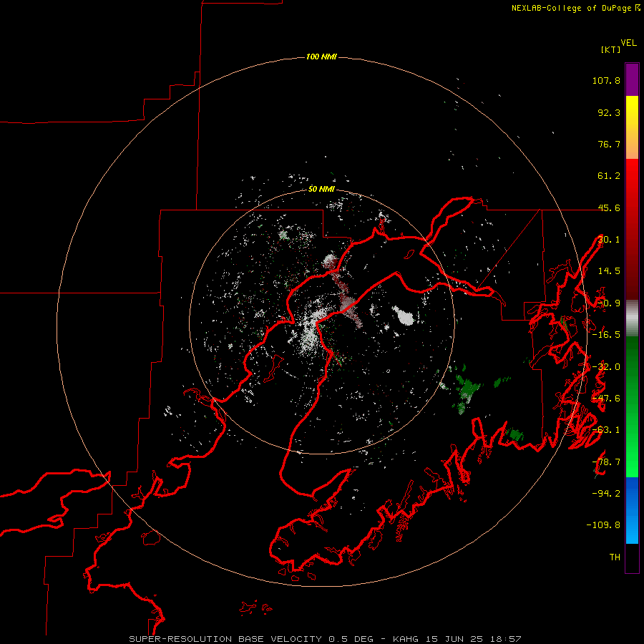Click the 92.3 legend value
The image size is (644, 644).
[609, 112]
